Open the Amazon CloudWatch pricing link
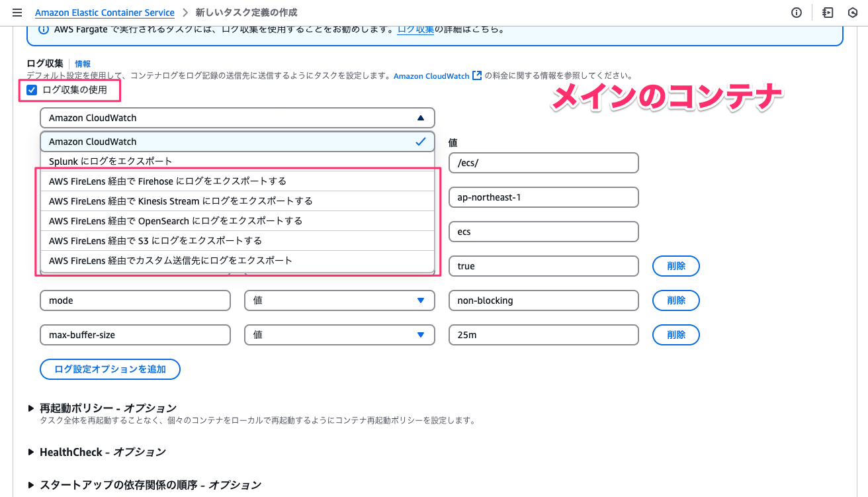Screen dimensions: 868x497 point(431,76)
